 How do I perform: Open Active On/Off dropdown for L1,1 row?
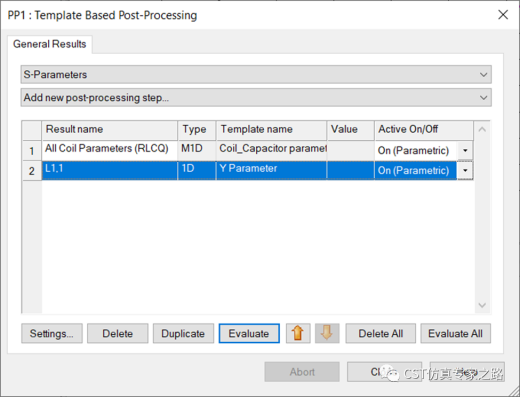tap(465, 170)
